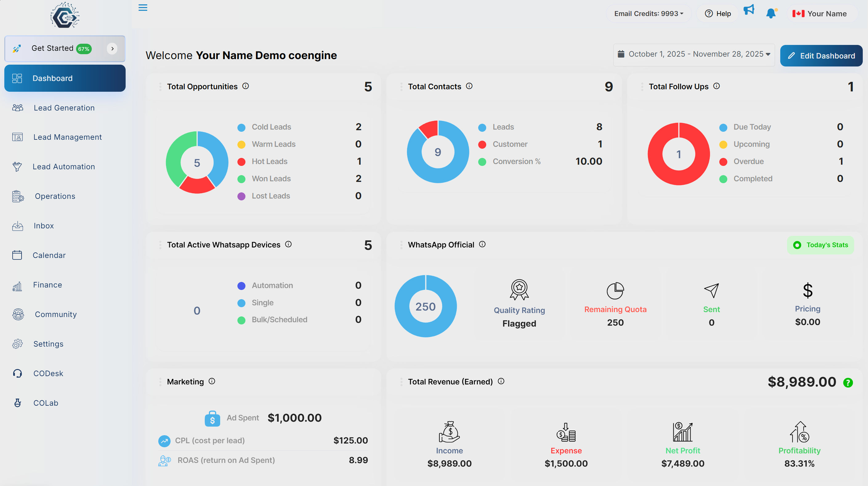Open the date range picker
This screenshot has width=868, height=486.
click(693, 54)
